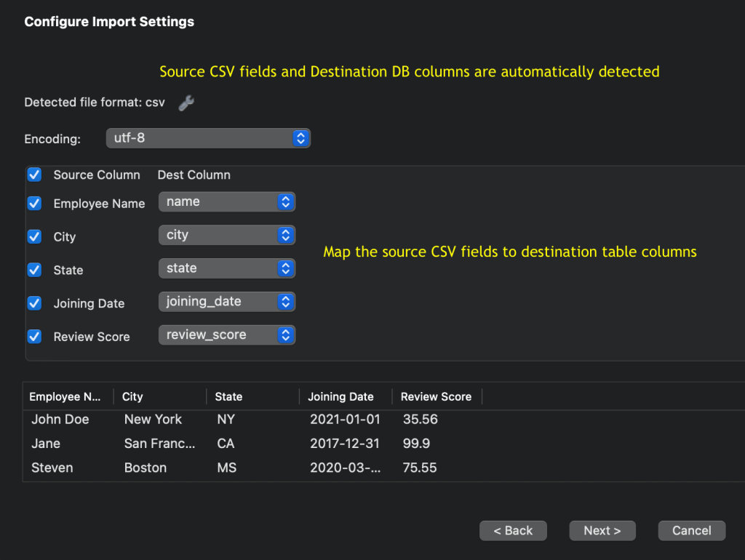The width and height of the screenshot is (745, 560).
Task: Cancel the import settings dialog
Action: [691, 531]
